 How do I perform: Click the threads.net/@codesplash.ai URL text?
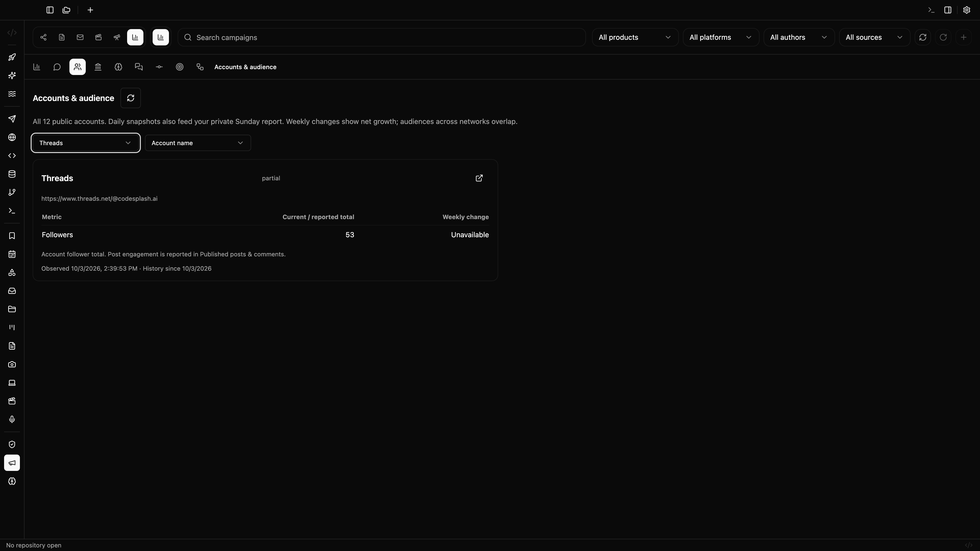tap(99, 198)
